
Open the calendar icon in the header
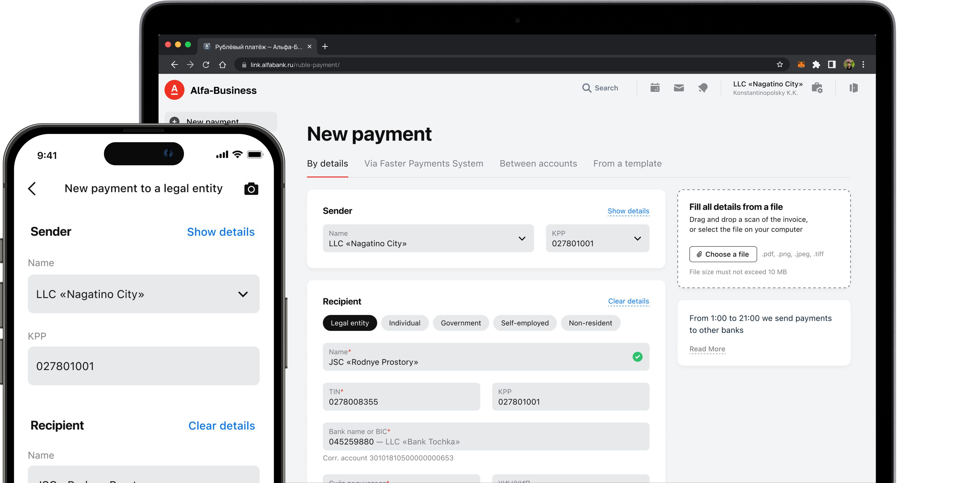pos(655,88)
